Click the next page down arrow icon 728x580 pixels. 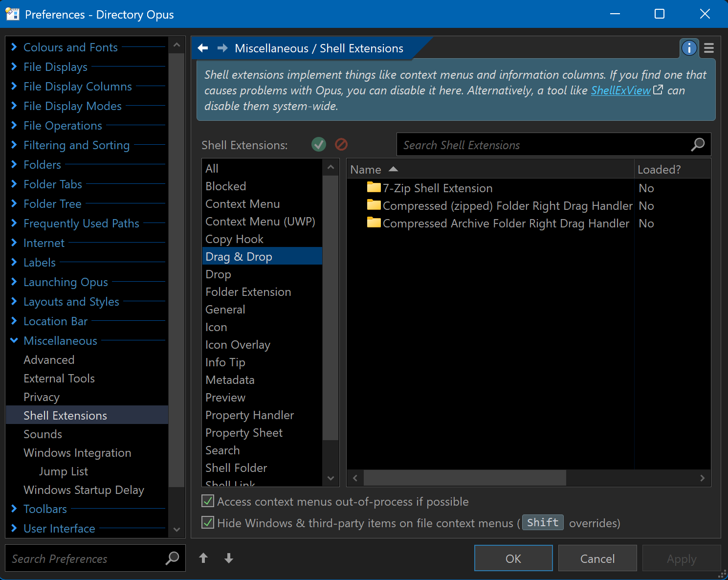click(228, 558)
